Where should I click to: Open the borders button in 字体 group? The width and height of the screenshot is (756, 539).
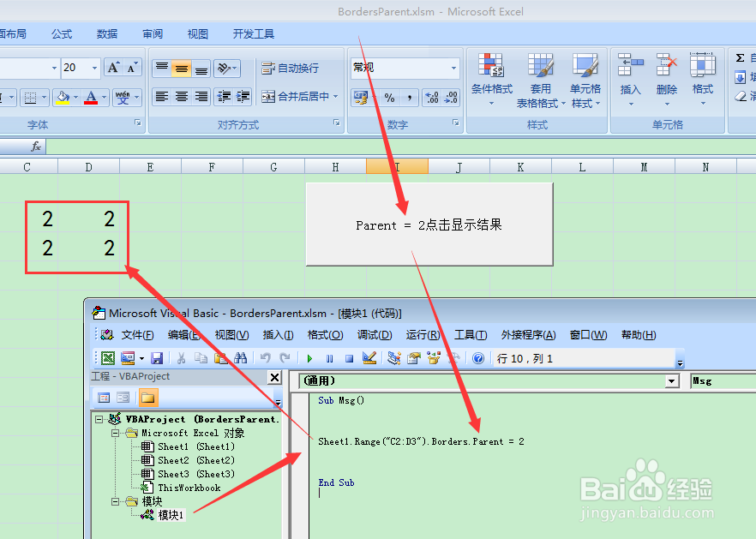30,98
